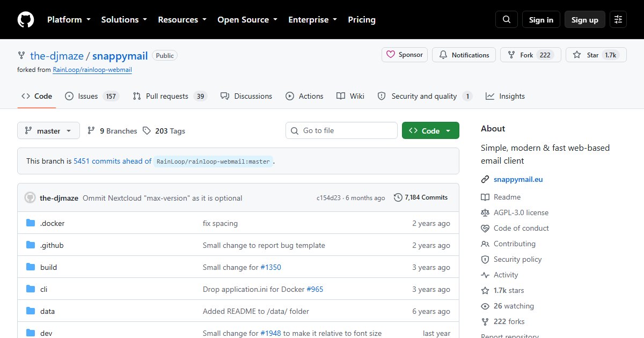This screenshot has width=644, height=338.
Task: Click the branch icon beside 9 Branches
Action: click(x=91, y=131)
